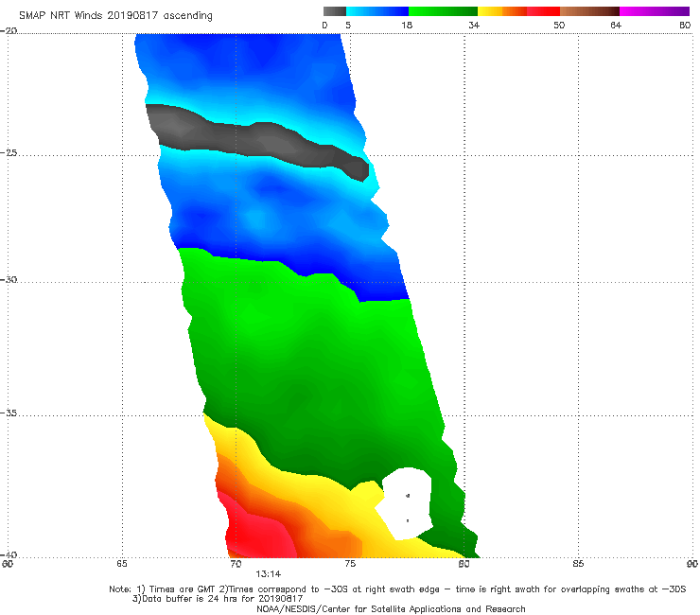Click the color bar label "0"
This screenshot has width=700, height=615.
click(324, 25)
